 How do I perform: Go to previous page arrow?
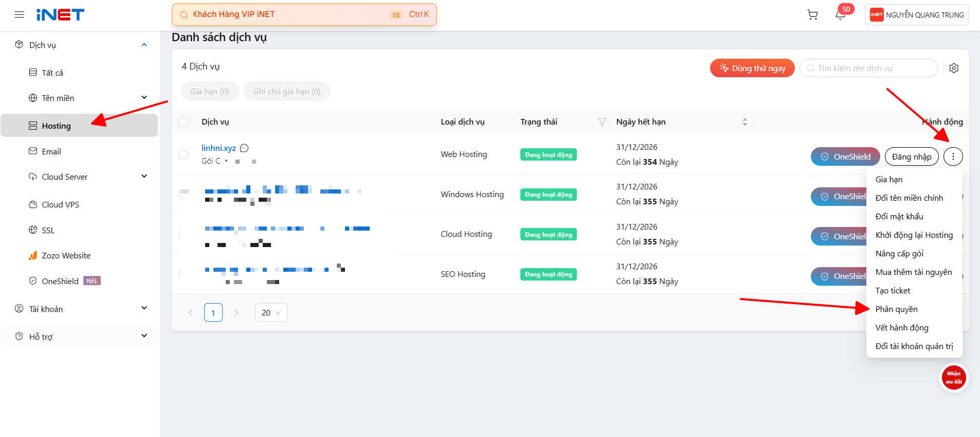pyautogui.click(x=190, y=312)
